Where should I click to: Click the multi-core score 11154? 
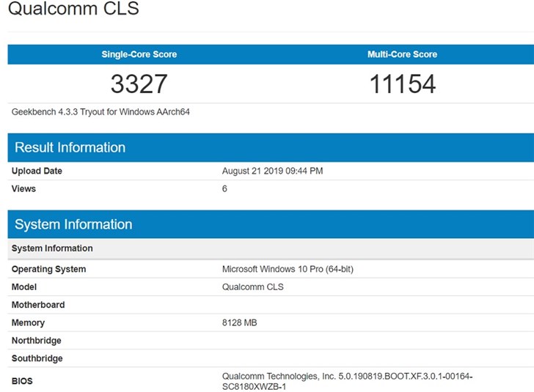coord(403,84)
